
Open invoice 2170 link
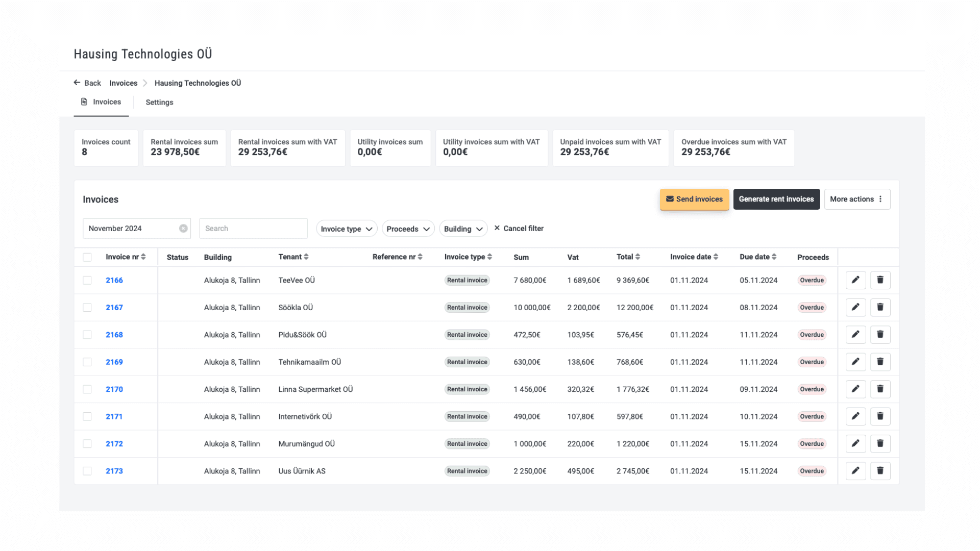click(x=114, y=389)
